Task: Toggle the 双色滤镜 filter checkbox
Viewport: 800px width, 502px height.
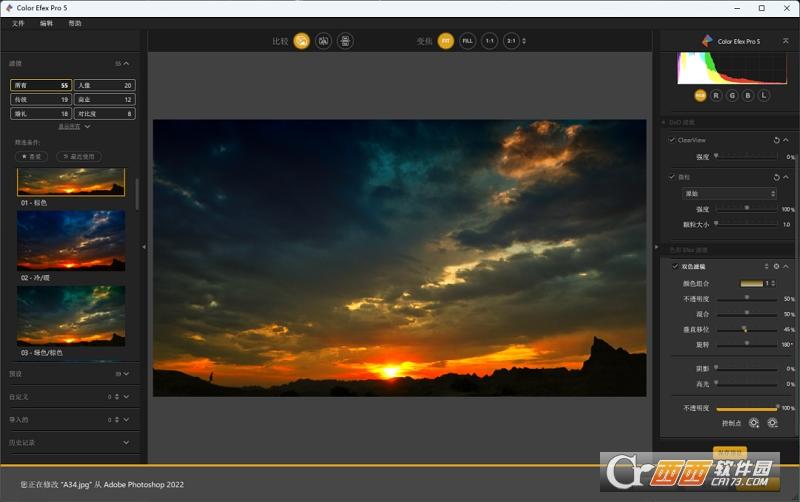Action: click(x=675, y=266)
